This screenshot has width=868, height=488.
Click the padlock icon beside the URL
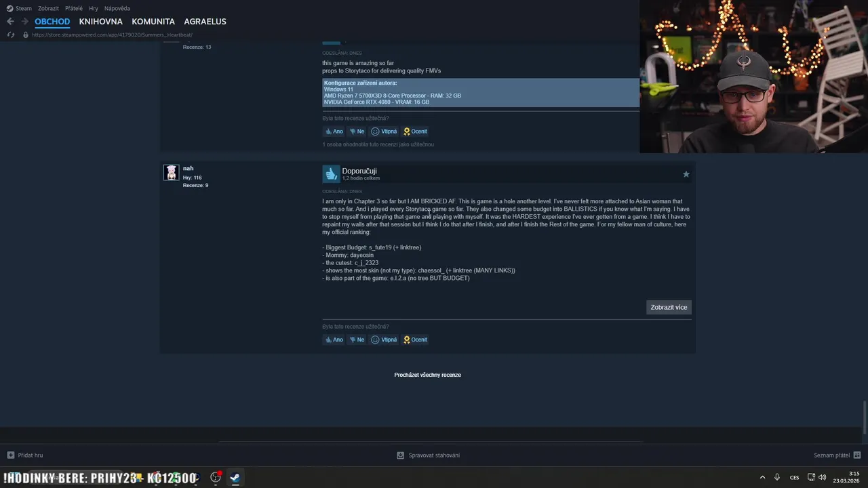coord(26,35)
